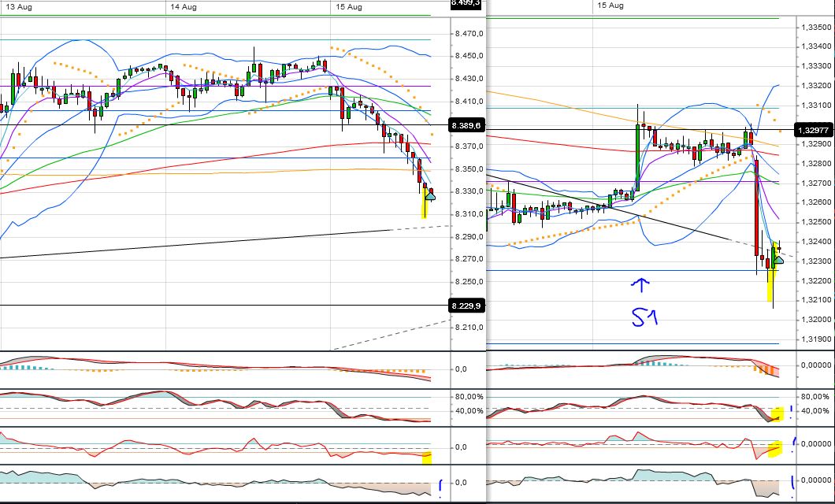Click the 8.470,0 axis value

coord(469,34)
